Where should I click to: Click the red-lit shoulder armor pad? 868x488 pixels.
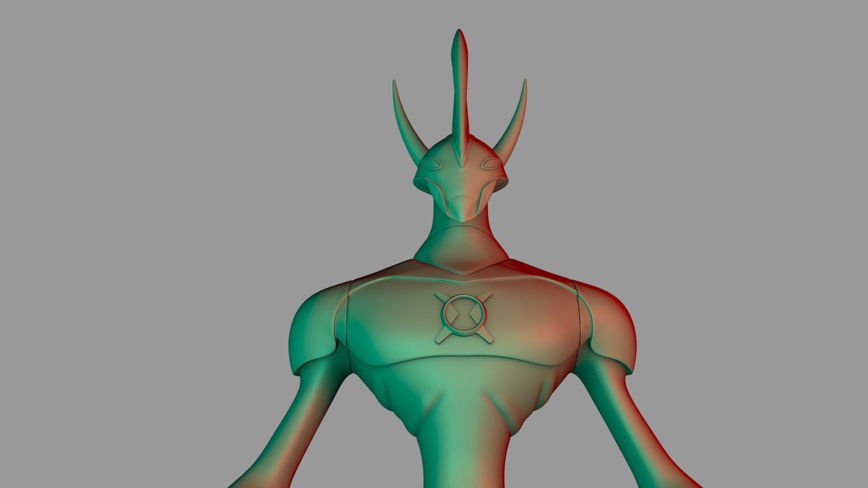coord(606,326)
